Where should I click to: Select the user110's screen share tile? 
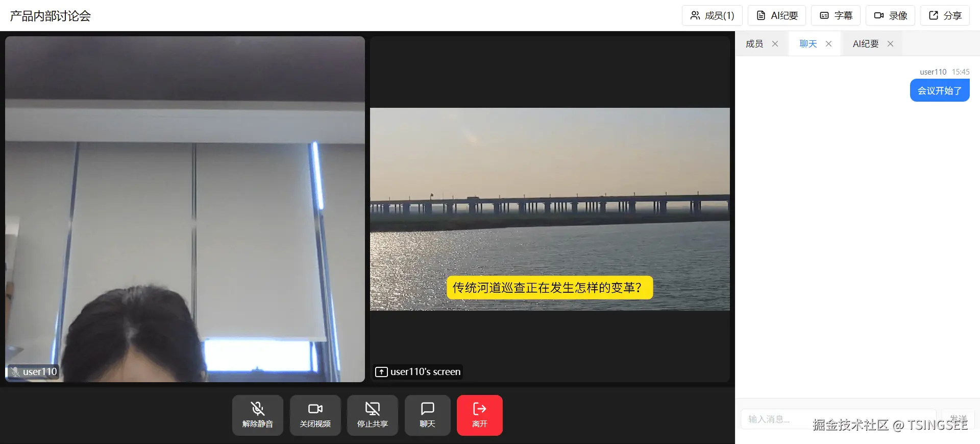pos(550,209)
